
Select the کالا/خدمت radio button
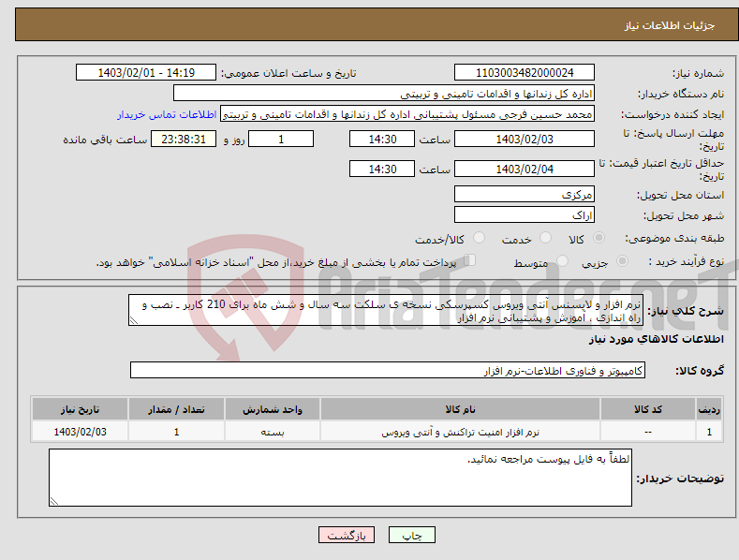479,238
